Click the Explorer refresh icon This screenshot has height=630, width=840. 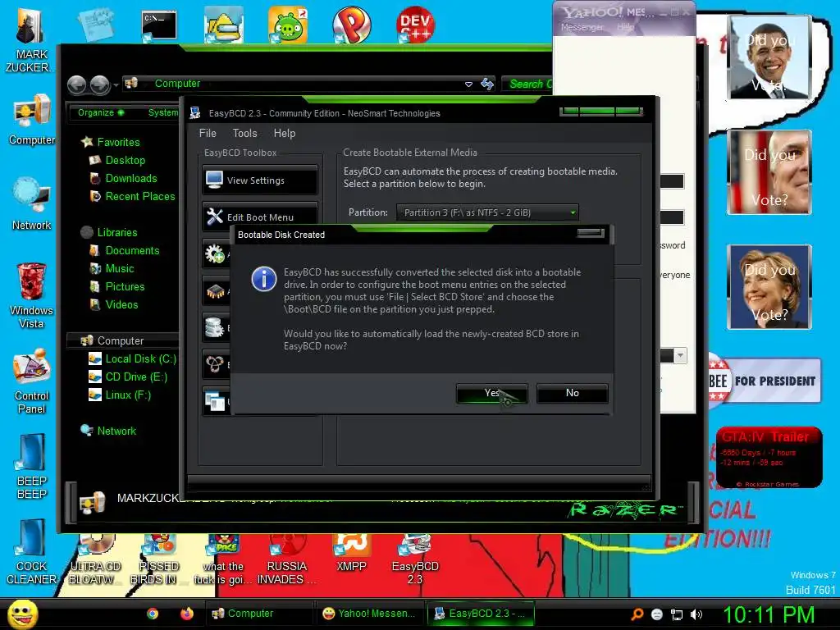[487, 84]
